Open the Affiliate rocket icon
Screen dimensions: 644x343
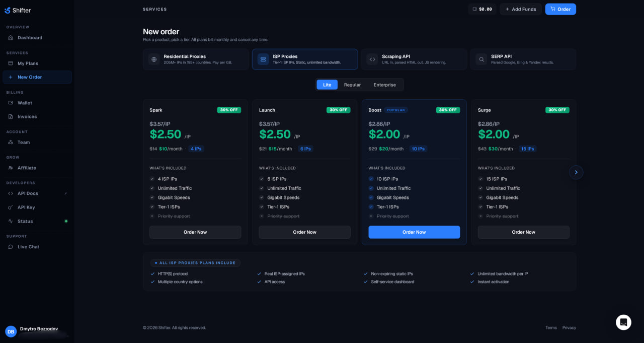(x=11, y=168)
